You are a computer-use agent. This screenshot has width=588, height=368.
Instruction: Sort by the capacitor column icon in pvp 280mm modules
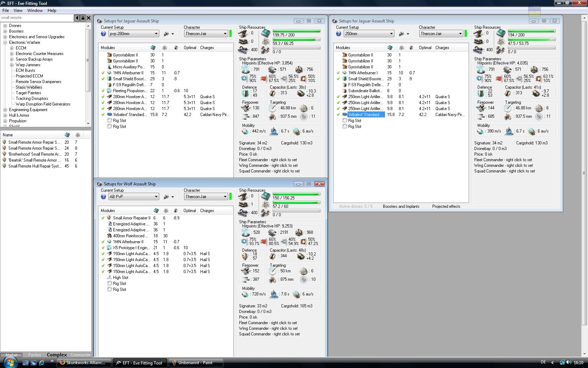click(x=176, y=48)
